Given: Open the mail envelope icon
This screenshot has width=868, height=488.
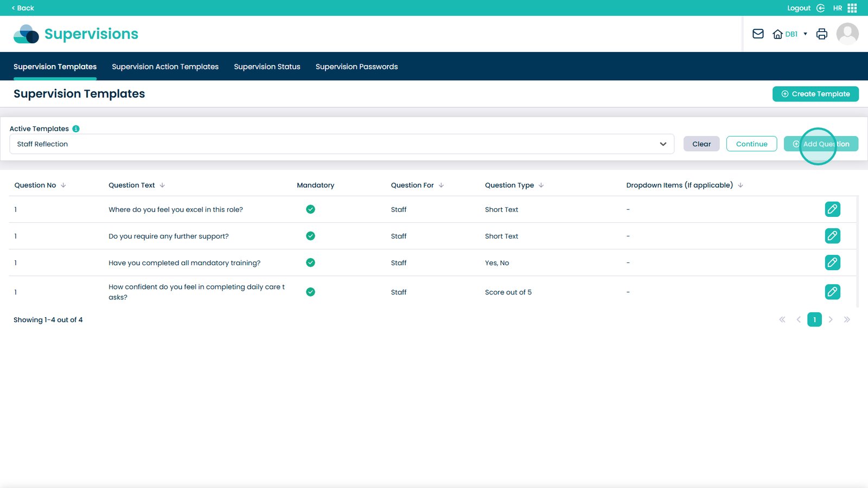Looking at the screenshot, I should (x=758, y=34).
